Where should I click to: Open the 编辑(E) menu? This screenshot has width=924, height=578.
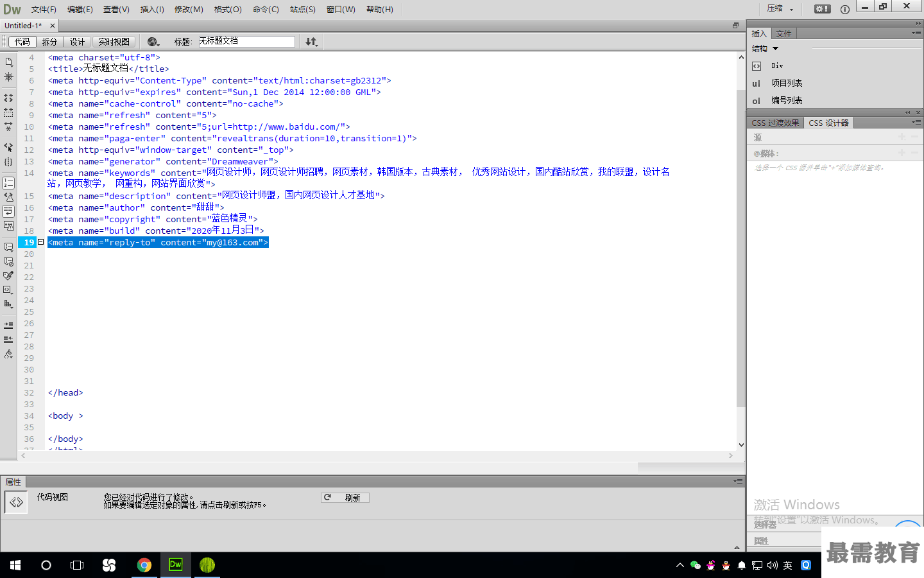(80, 10)
